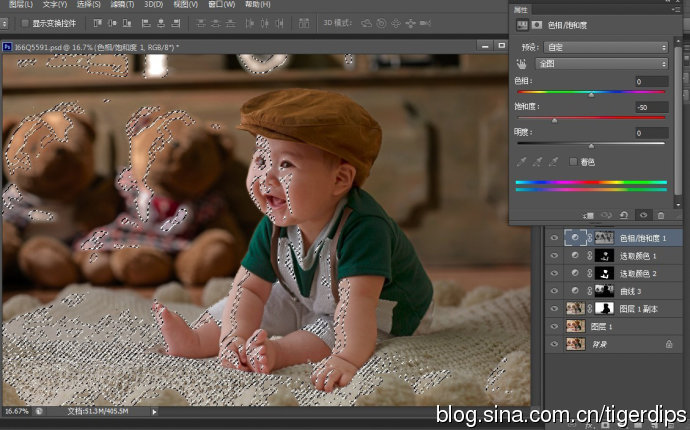
Task: Click the distribute vertical centers icon
Action: click(216, 23)
